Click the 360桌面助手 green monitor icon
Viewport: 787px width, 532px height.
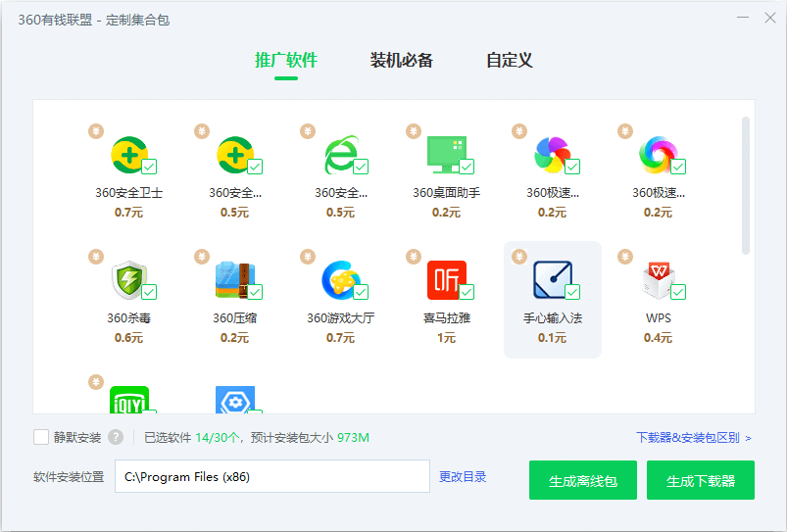tap(447, 155)
